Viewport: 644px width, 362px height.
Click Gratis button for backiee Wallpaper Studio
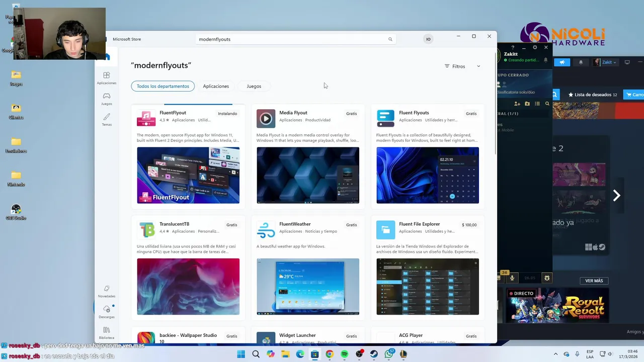pyautogui.click(x=231, y=336)
